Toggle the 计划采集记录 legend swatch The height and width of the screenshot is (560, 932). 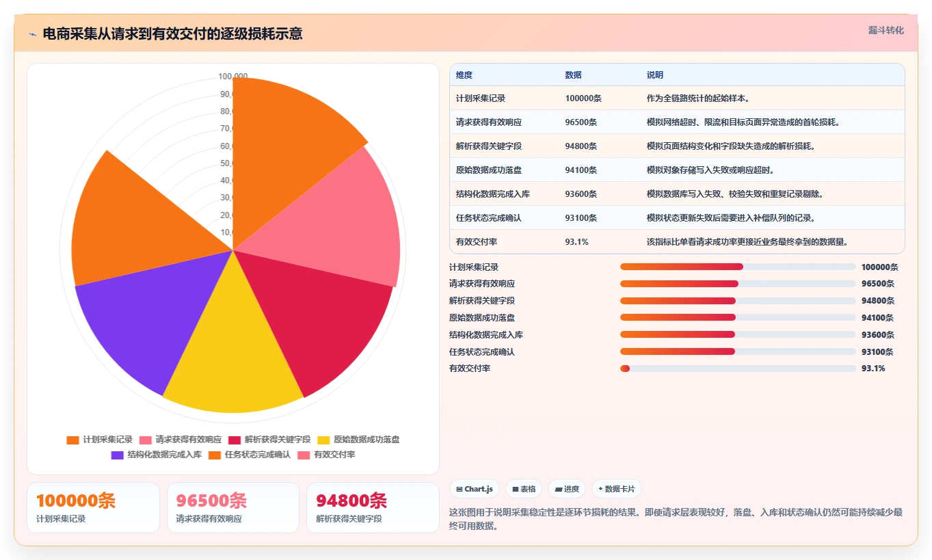pos(72,440)
